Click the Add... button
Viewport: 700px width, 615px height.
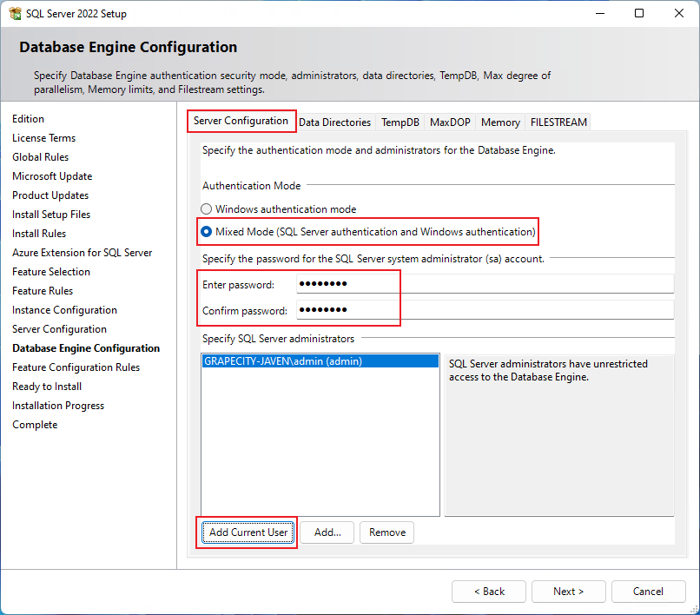(327, 532)
